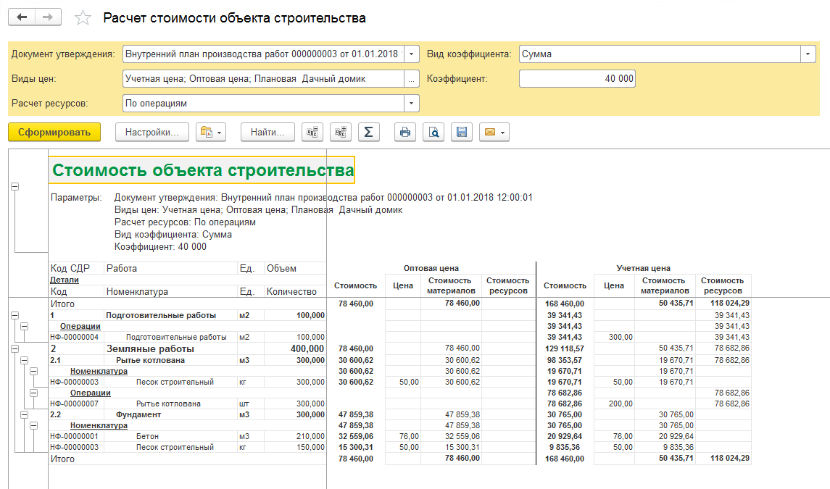Screen dimensions: 830x489
Task: Open the email send dropdown icon
Action: 495,132
